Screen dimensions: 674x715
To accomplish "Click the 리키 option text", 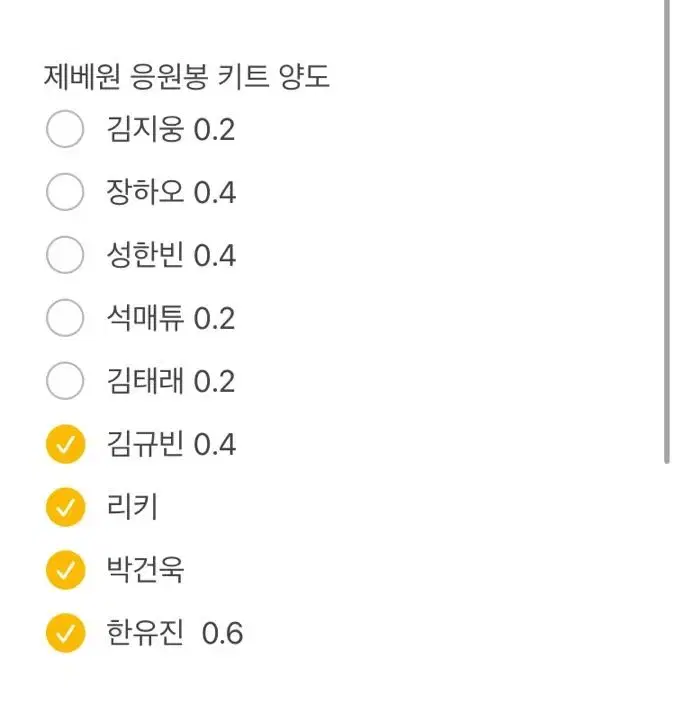I will (x=132, y=508).
